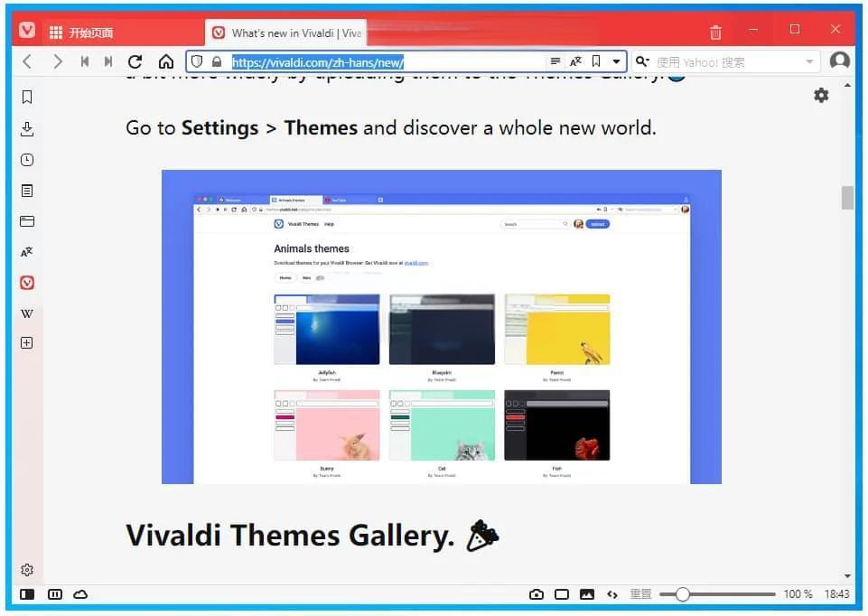This screenshot has height=616, width=868.
Task: Fast forward to the next page
Action: pos(108,61)
